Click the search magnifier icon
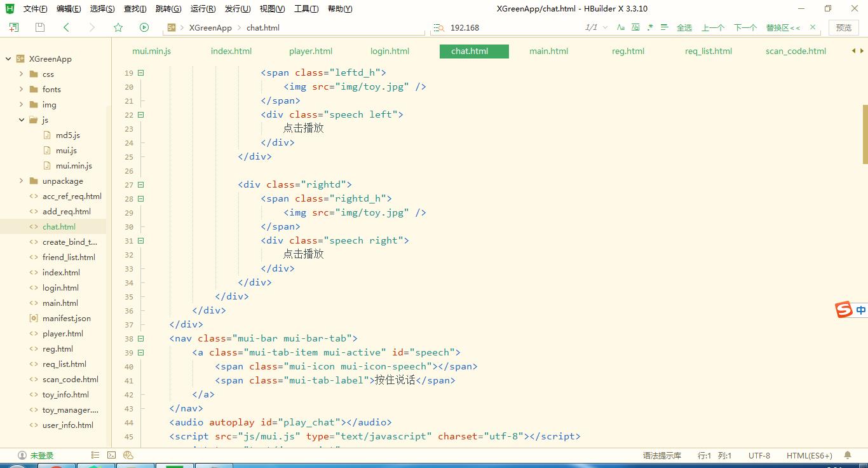Image resolution: width=868 pixels, height=468 pixels. [x=438, y=27]
